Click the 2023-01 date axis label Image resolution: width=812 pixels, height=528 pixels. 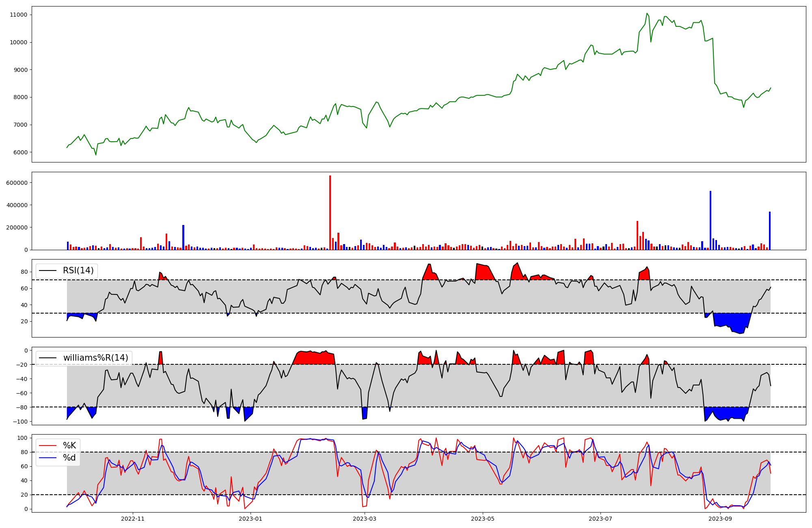tap(251, 519)
